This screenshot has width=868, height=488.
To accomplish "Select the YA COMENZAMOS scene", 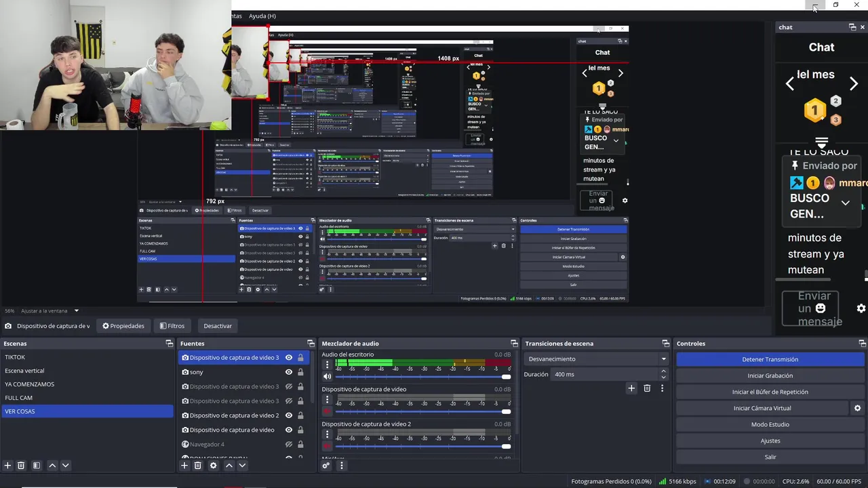I will click(87, 384).
